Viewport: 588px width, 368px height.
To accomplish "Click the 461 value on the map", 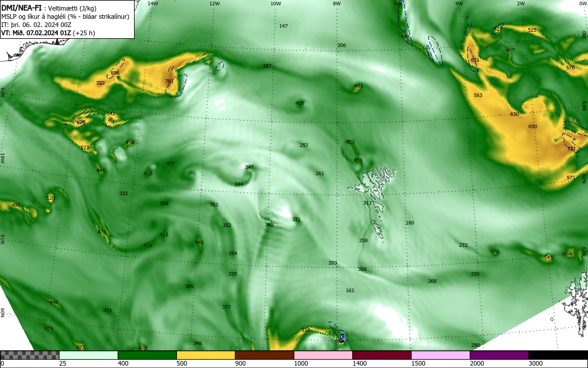I will (x=359, y=86).
